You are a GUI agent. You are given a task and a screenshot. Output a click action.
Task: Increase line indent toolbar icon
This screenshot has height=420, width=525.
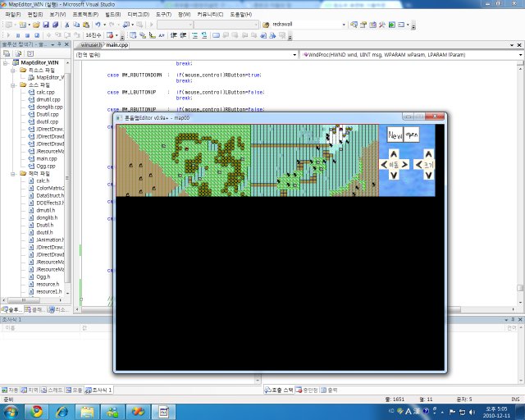[183, 35]
